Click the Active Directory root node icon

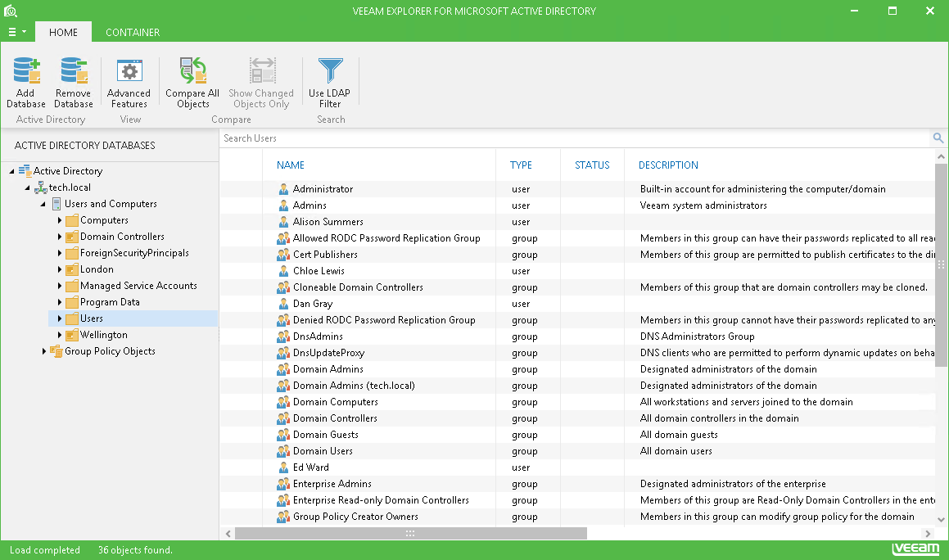tap(25, 171)
